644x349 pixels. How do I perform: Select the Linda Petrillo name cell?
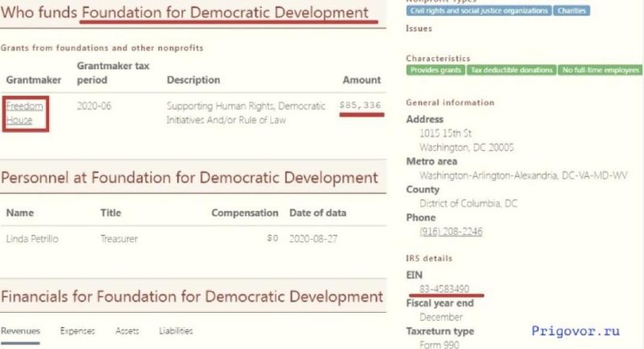tap(32, 239)
